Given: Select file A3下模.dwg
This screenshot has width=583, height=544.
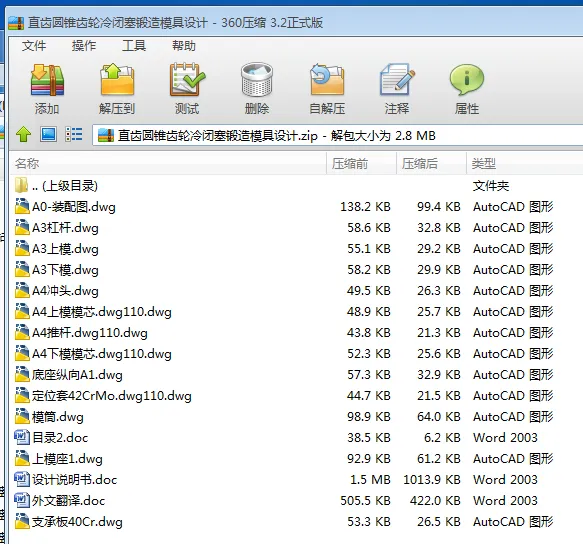Looking at the screenshot, I should point(296,270).
